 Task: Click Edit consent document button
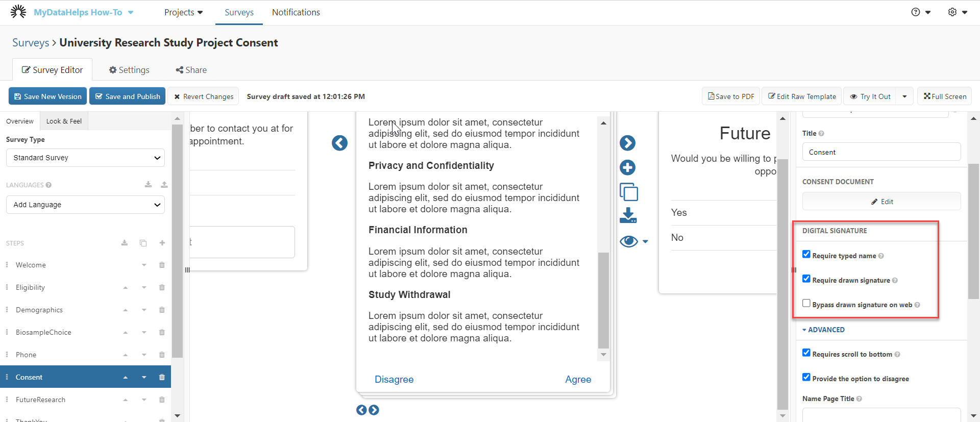(881, 202)
